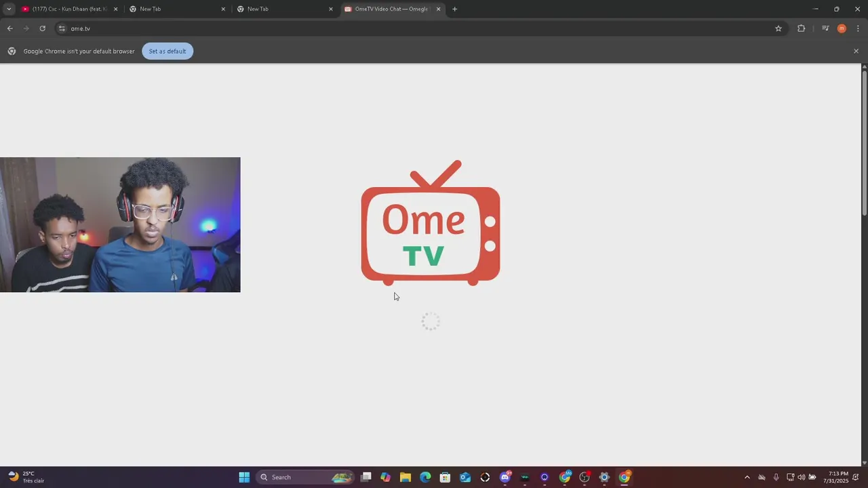Open the 7:13 PM clock and calendar
The height and width of the screenshot is (488, 868).
836,477
